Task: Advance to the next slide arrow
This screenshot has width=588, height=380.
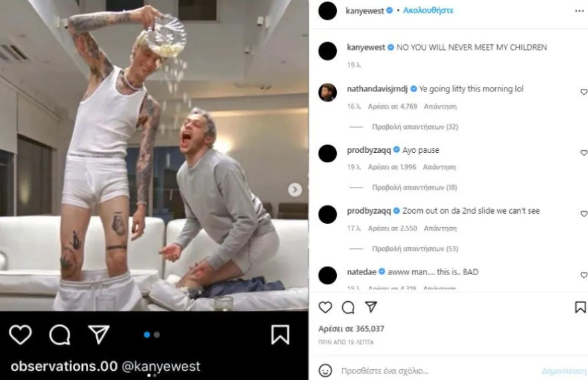Action: tap(295, 190)
